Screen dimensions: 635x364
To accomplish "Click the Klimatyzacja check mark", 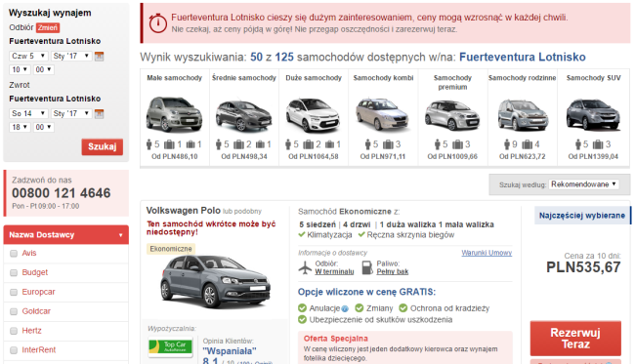I will coord(302,234).
